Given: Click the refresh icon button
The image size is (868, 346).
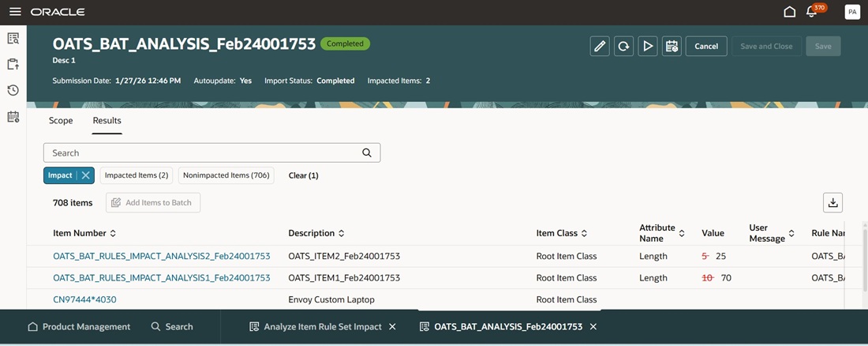Looking at the screenshot, I should point(623,46).
